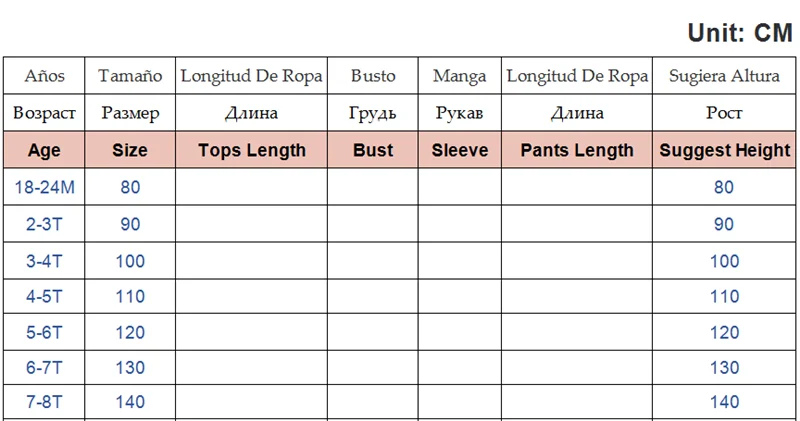Click 130 in the Suggest Height column

click(x=724, y=367)
